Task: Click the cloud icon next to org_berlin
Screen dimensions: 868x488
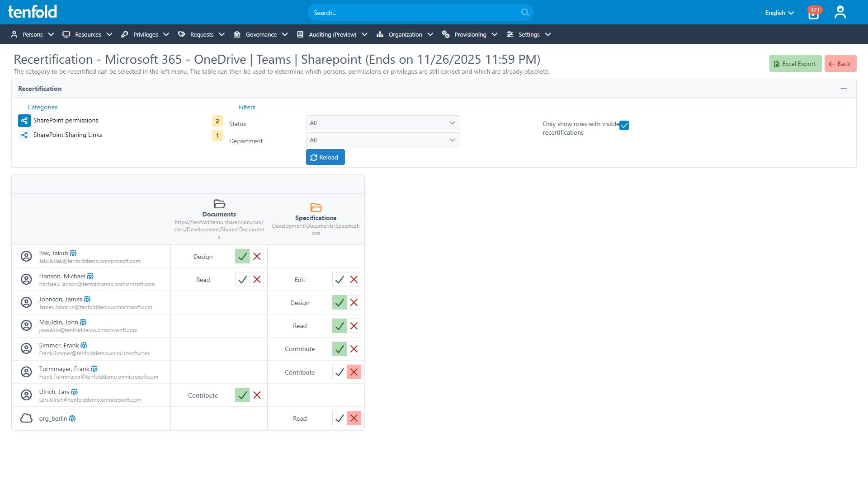Action: (x=26, y=418)
